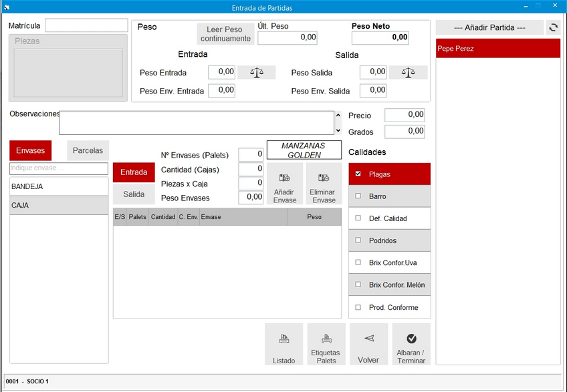Select CAJA in the envase list
The image size is (567, 392).
click(x=59, y=205)
